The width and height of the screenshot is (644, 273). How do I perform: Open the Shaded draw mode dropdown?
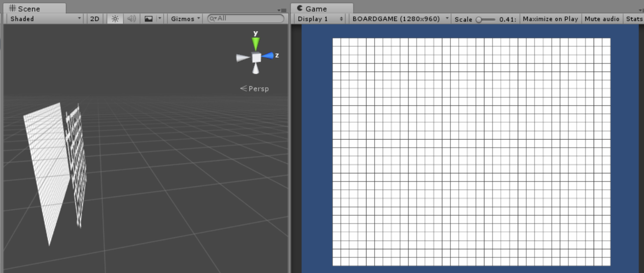(45, 19)
